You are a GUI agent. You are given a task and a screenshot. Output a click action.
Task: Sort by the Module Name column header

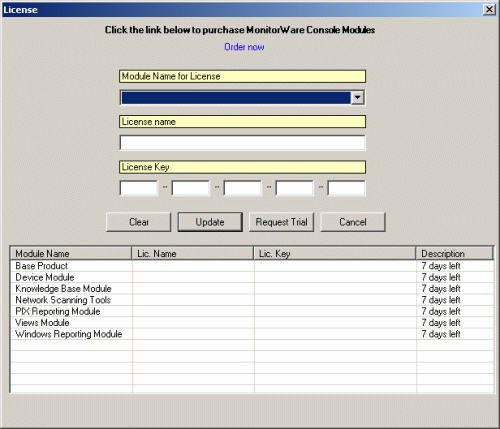[x=71, y=254]
